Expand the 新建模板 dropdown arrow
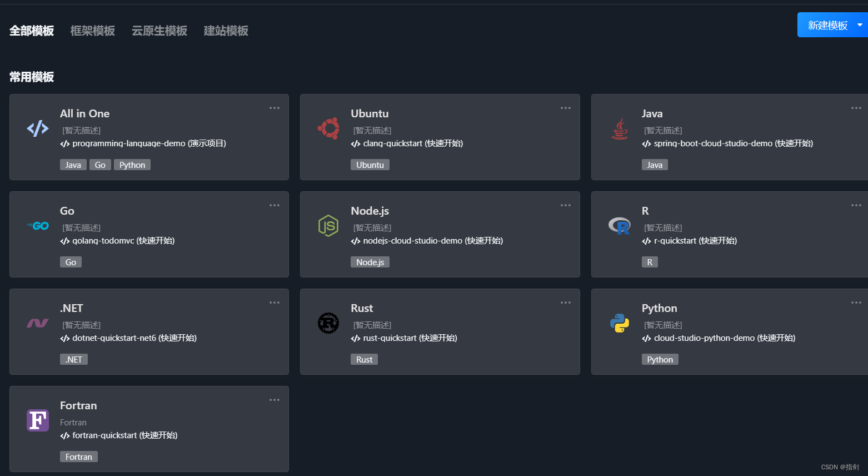 coord(860,25)
